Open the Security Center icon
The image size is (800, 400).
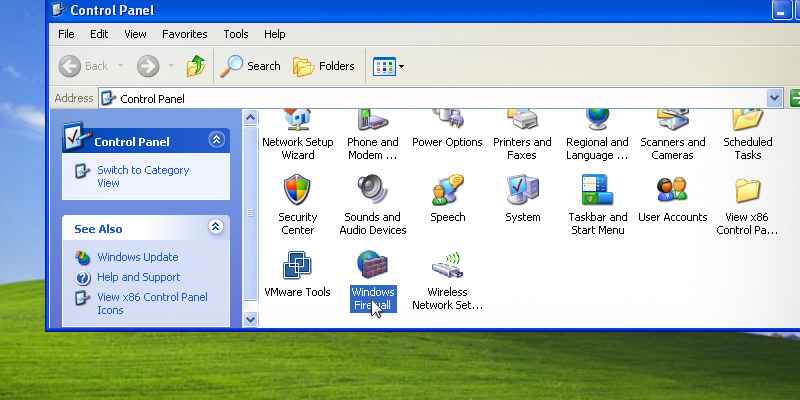coord(297,190)
